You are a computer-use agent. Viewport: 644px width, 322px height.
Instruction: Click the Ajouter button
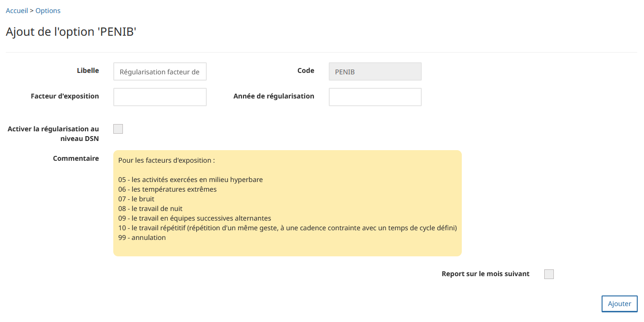point(619,304)
